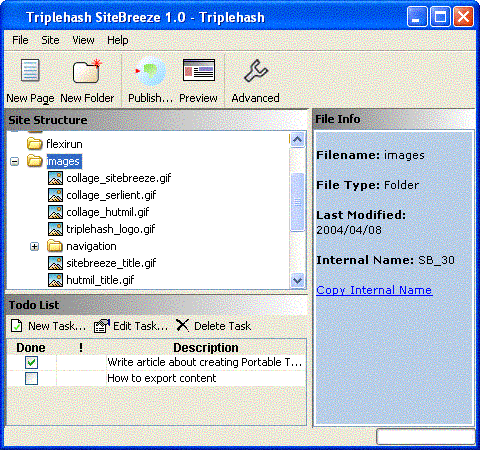This screenshot has width=480, height=450.
Task: Click the Delete Task X icon
Action: coord(182,325)
